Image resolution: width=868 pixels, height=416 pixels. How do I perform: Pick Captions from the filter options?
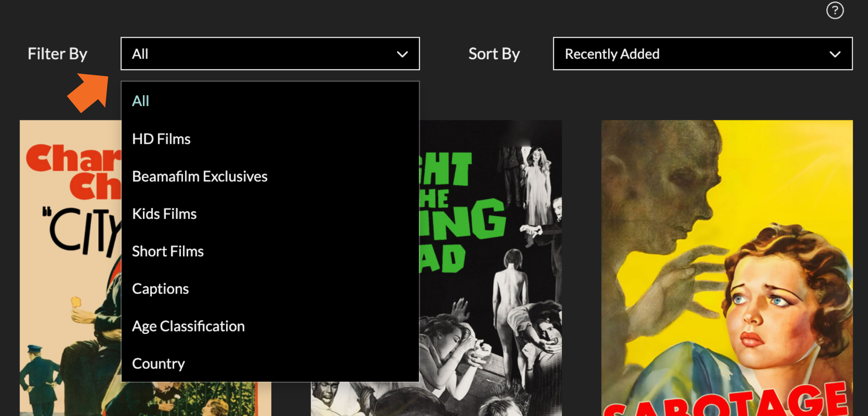[x=160, y=288]
